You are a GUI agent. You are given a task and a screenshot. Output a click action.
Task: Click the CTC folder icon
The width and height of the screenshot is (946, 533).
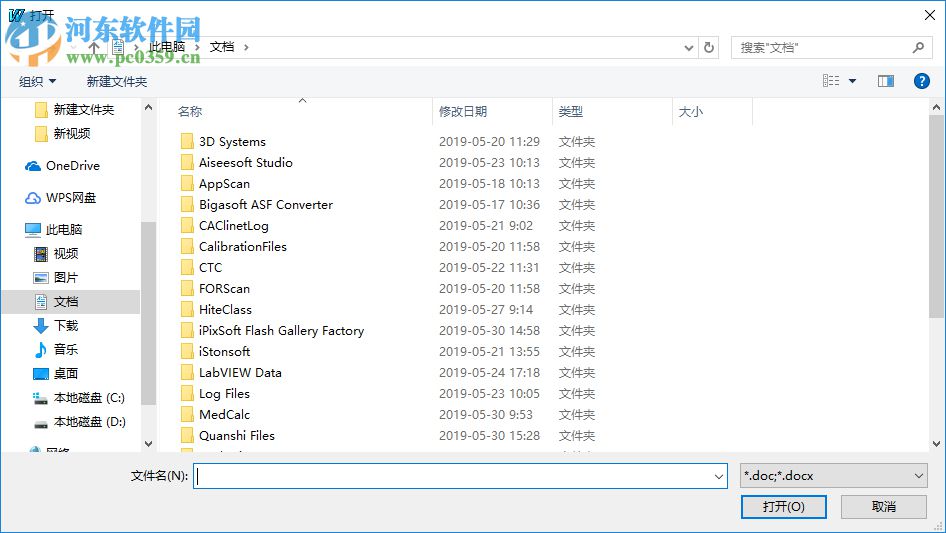coord(187,268)
